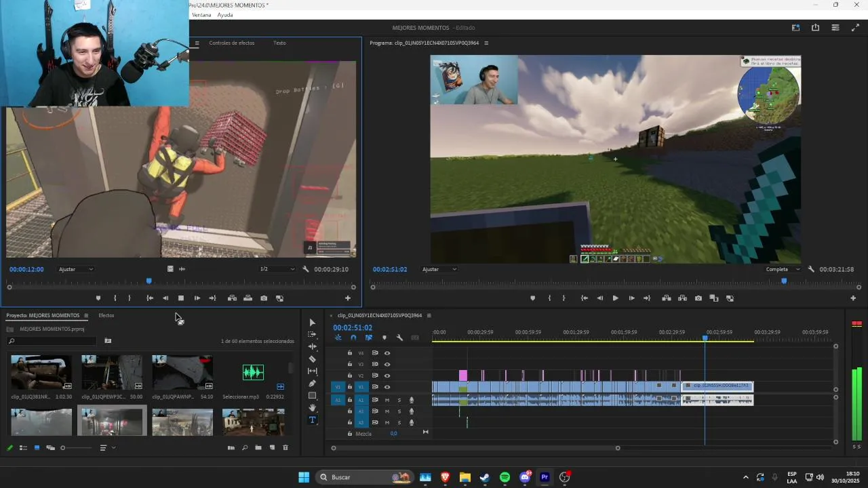The height and width of the screenshot is (488, 868).
Task: Toggle linked selection in timeline
Action: [369, 338]
